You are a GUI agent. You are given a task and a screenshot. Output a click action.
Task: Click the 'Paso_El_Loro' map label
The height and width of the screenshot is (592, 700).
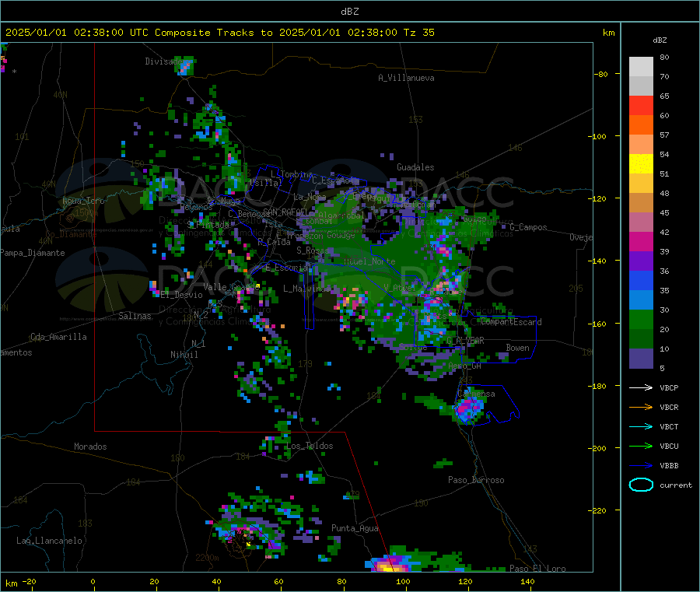coord(537,569)
